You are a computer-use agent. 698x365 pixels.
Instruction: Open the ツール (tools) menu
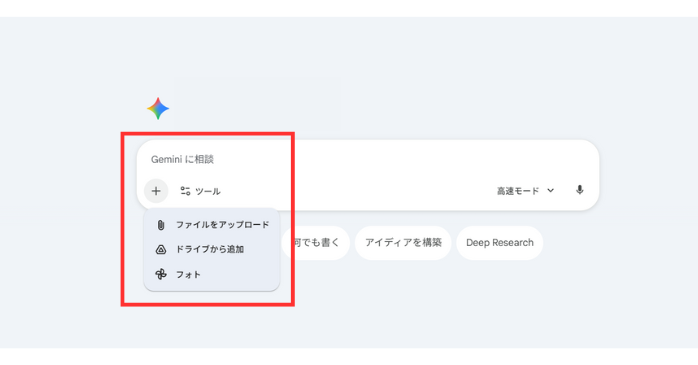pyautogui.click(x=200, y=191)
